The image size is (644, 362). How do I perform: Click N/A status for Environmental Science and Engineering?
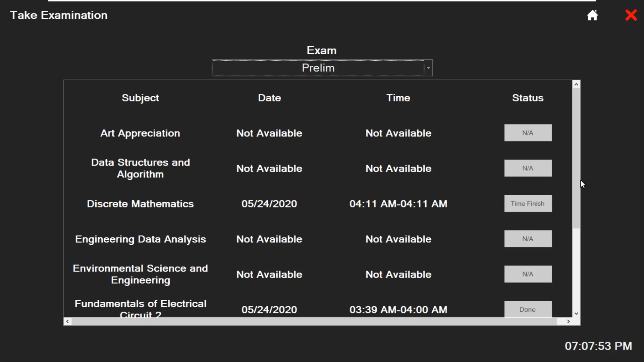point(528,274)
